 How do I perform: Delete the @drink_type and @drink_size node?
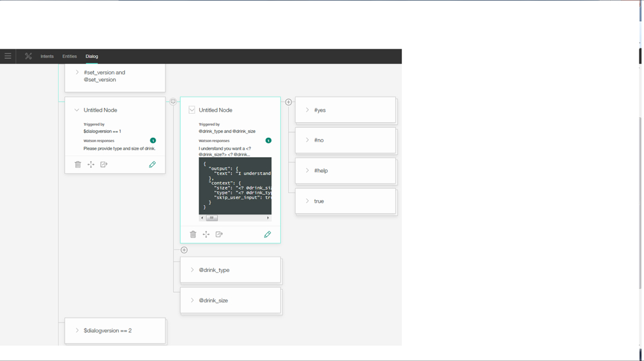click(193, 234)
